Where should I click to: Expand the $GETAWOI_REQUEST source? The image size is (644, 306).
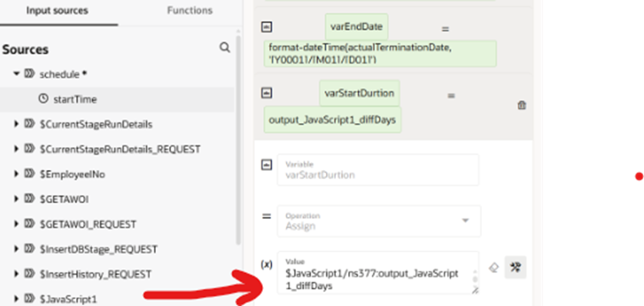tap(16, 225)
